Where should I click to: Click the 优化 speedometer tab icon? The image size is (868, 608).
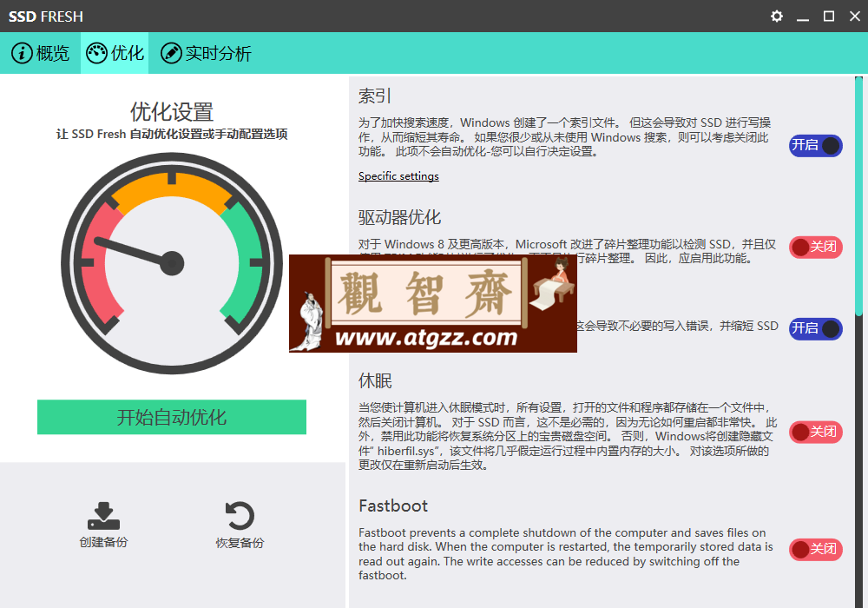pos(96,53)
